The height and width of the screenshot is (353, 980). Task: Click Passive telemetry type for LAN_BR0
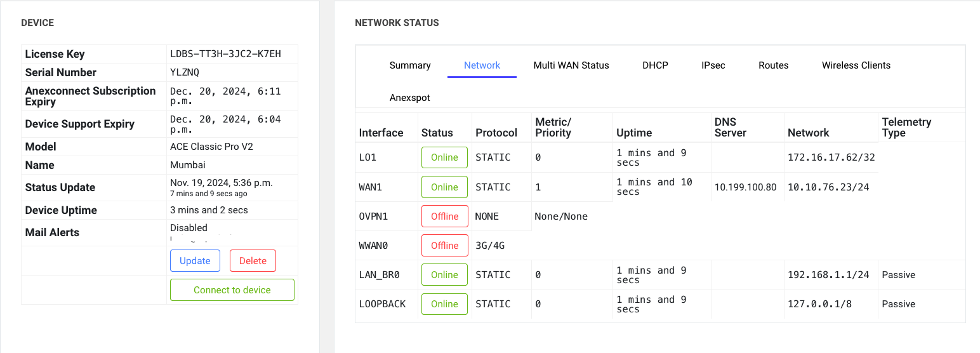(x=898, y=275)
